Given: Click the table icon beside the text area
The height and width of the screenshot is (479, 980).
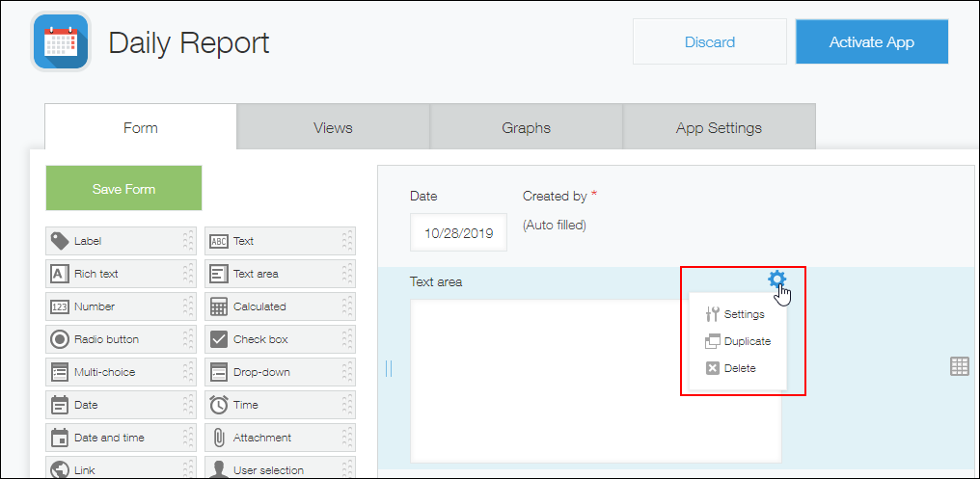Looking at the screenshot, I should 959,366.
